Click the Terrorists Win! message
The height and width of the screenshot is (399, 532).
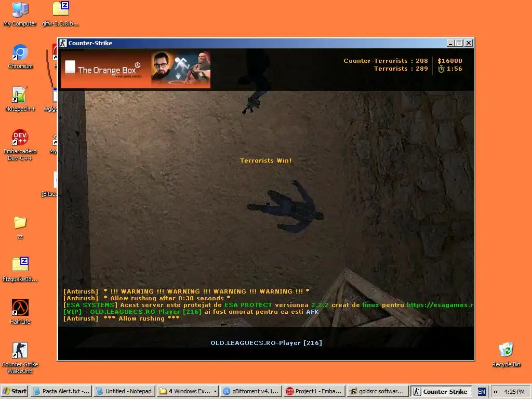point(265,161)
